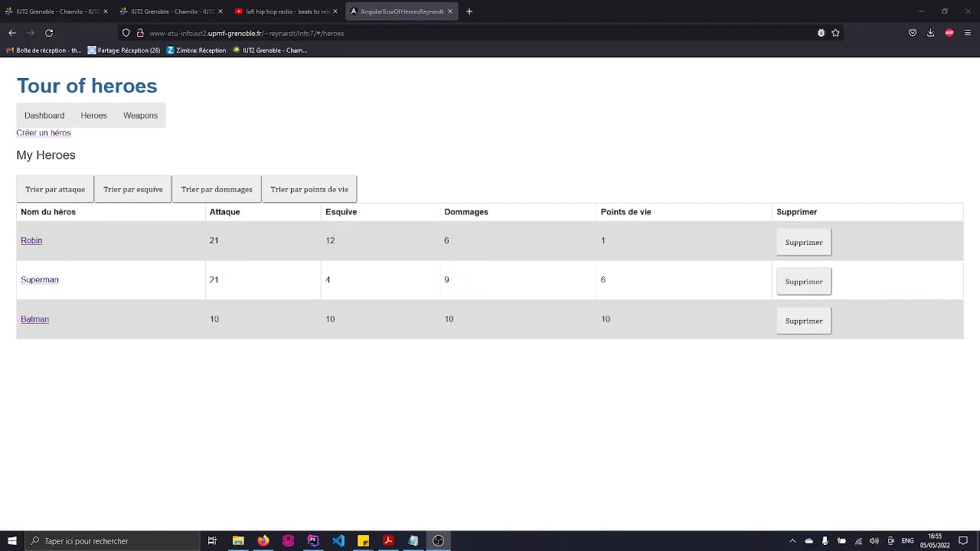Open Adobe Acrobat from the taskbar

pos(388,541)
